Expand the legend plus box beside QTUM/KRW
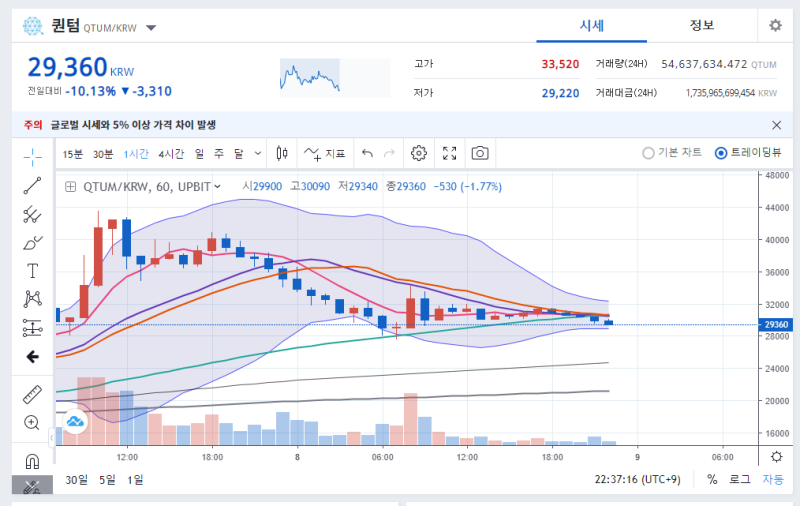The height and width of the screenshot is (506, 800). 70,187
